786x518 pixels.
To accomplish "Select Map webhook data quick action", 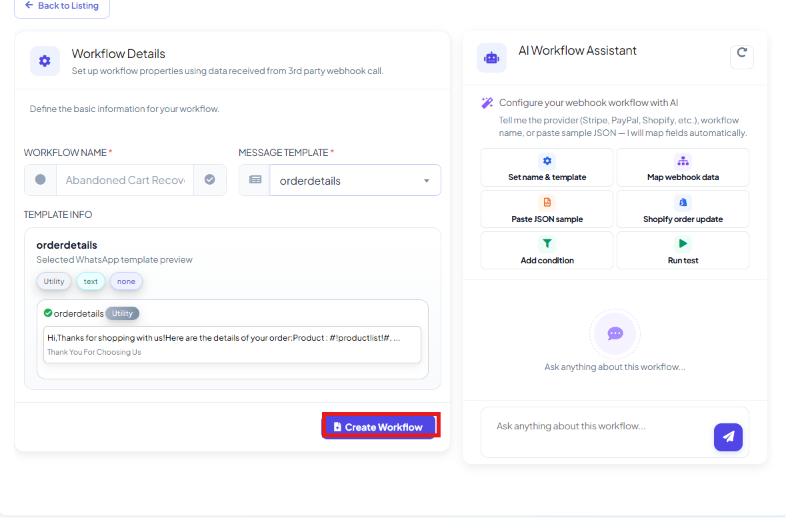I will (683, 167).
